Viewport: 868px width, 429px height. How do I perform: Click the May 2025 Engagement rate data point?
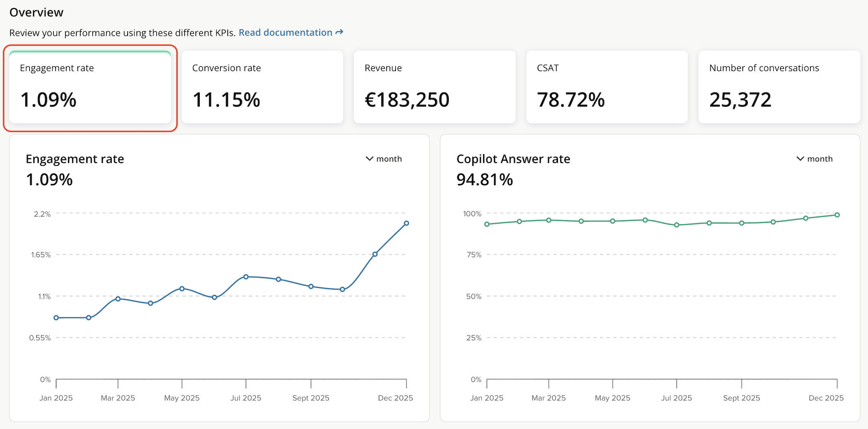tap(182, 288)
